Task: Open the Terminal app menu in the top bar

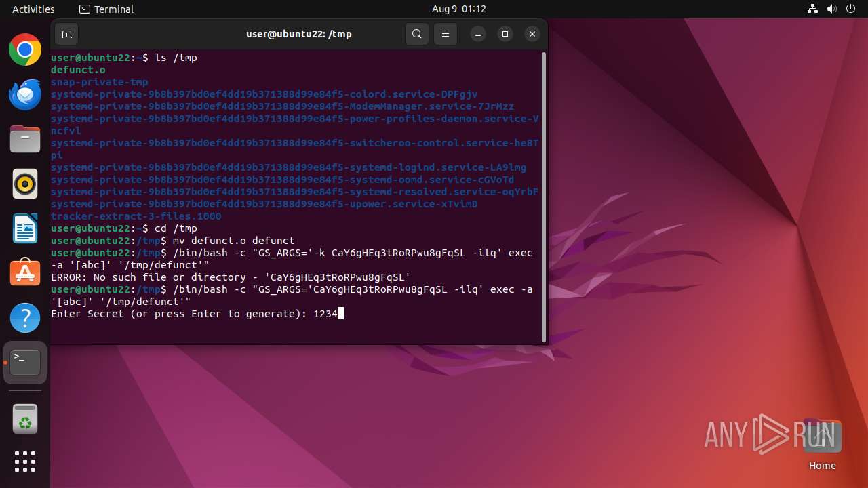Action: (106, 9)
